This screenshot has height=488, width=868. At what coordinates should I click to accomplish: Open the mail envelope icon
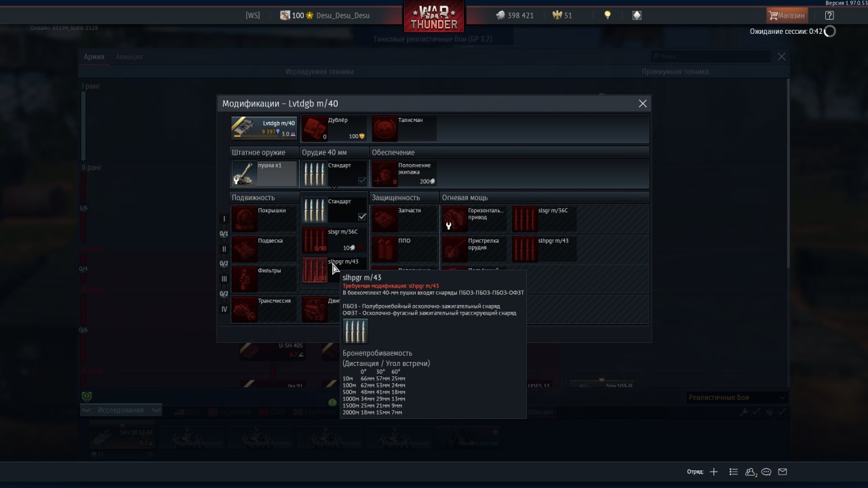tap(783, 472)
